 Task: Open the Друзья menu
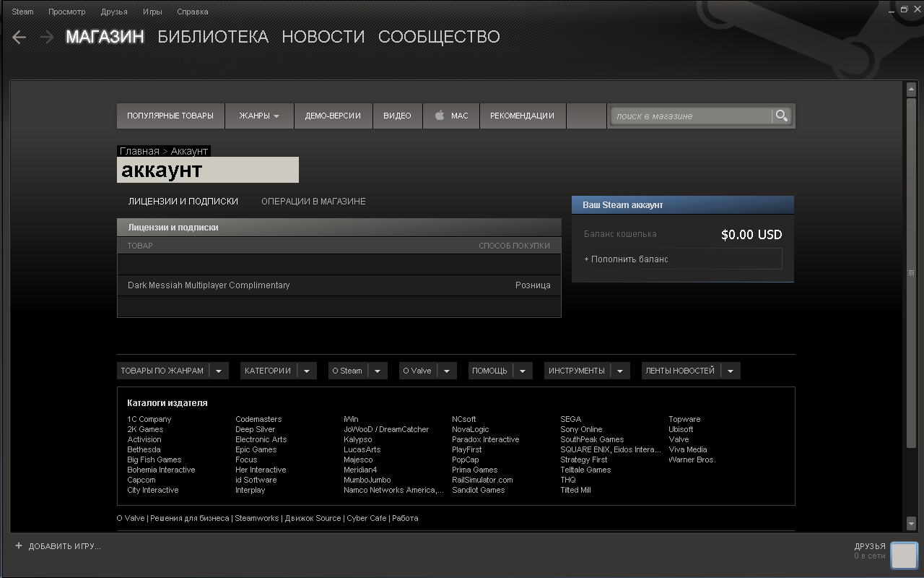114,12
